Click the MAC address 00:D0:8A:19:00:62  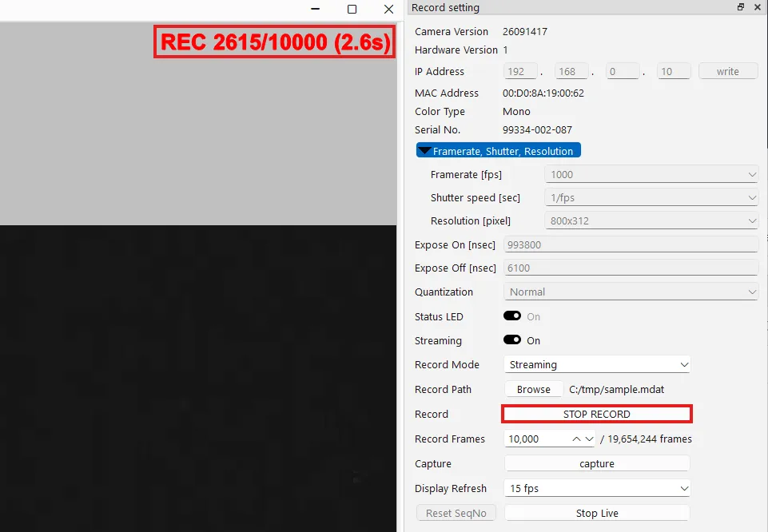click(543, 93)
